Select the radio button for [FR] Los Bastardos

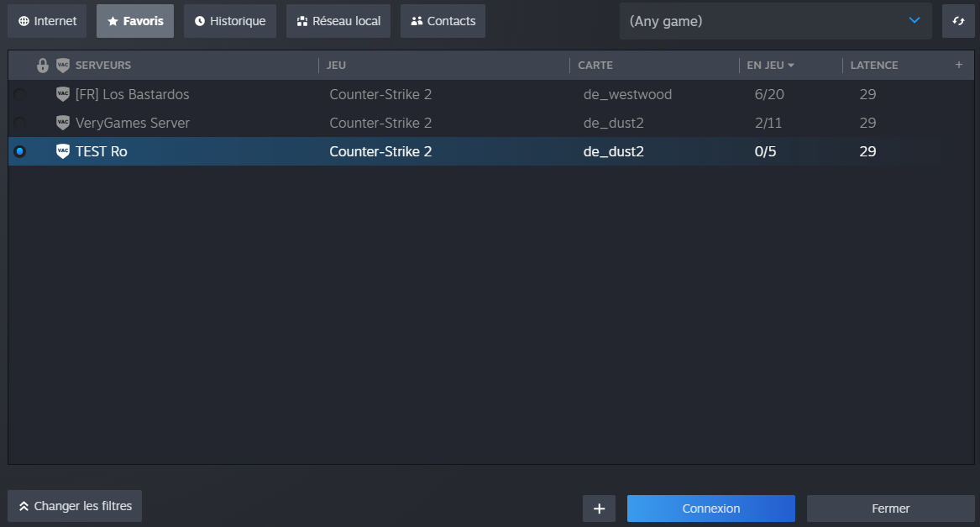coord(19,94)
